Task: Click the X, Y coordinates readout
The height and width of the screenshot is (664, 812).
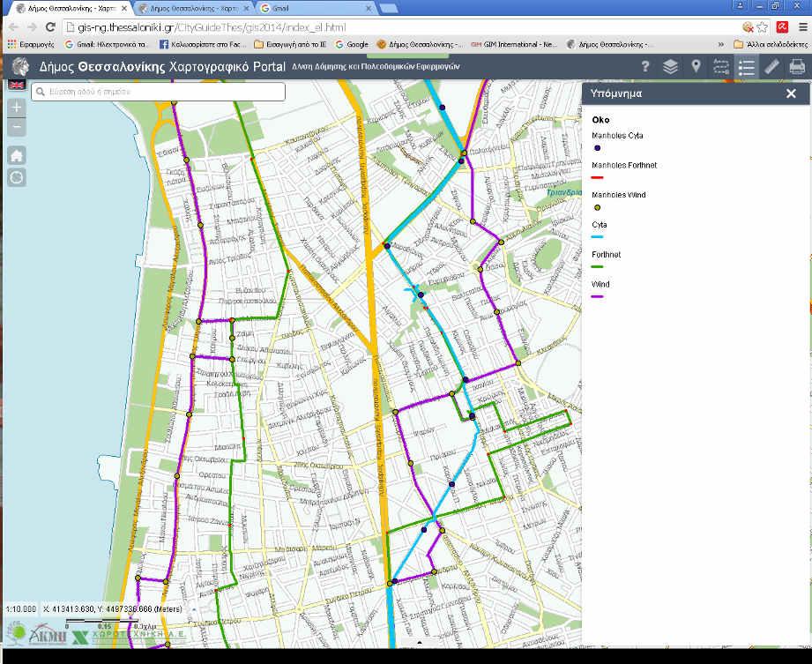Action: (113, 609)
